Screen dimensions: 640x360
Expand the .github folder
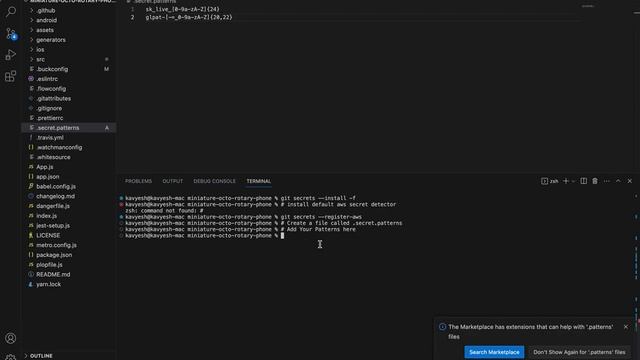pos(69,10)
